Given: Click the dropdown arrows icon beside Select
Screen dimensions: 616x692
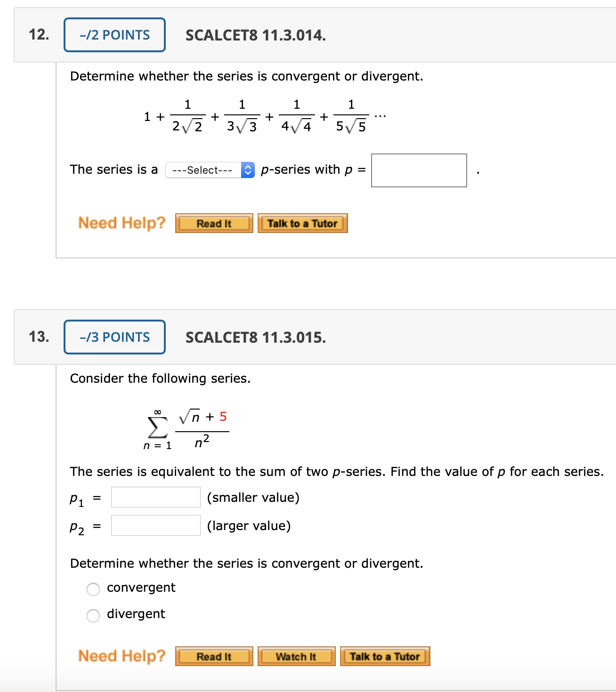Looking at the screenshot, I should (248, 170).
